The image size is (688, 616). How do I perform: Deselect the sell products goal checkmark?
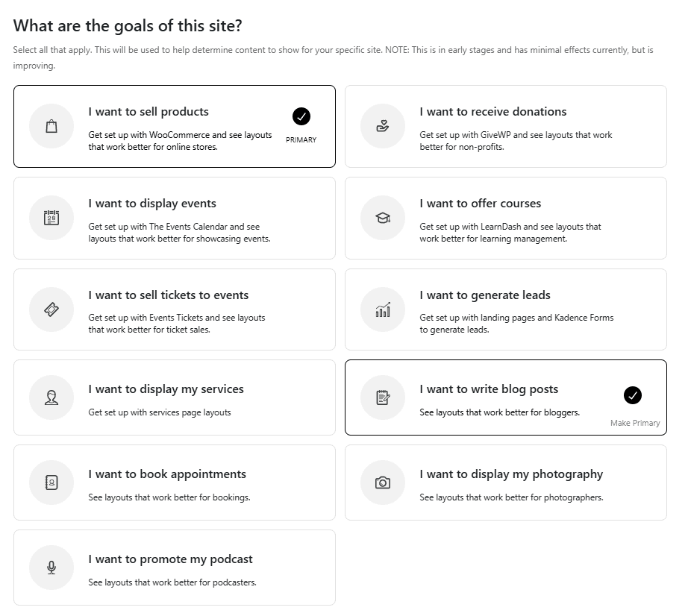[301, 116]
